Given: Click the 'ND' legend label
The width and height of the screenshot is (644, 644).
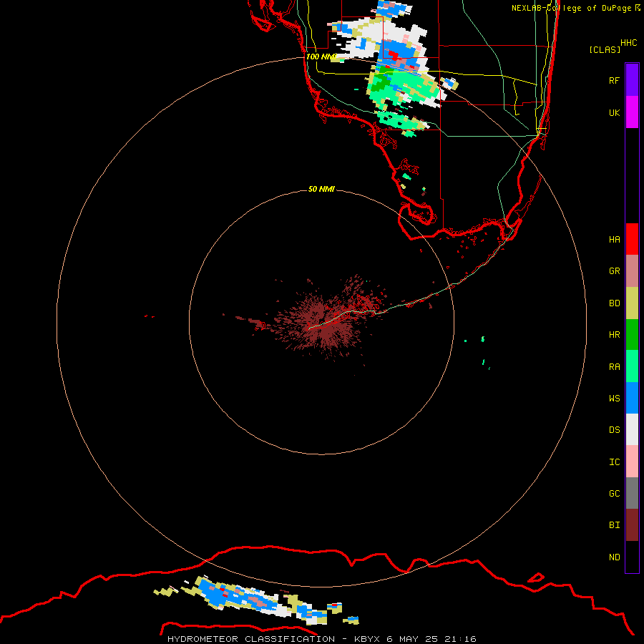Looking at the screenshot, I should [x=614, y=557].
